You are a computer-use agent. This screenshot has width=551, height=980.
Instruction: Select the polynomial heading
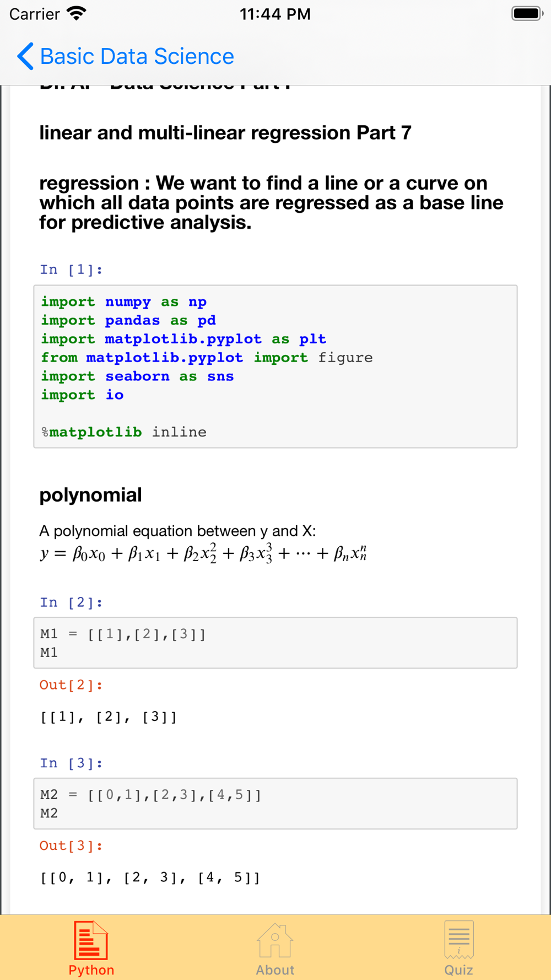tap(90, 495)
